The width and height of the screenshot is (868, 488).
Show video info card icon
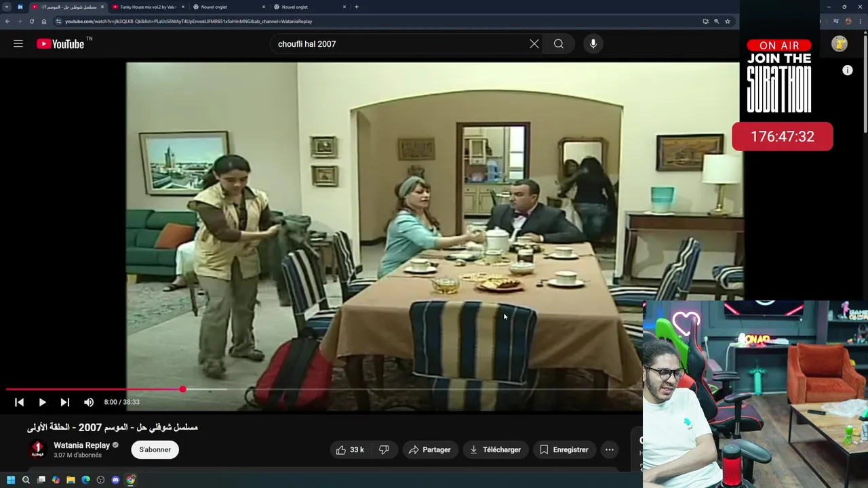coord(848,70)
